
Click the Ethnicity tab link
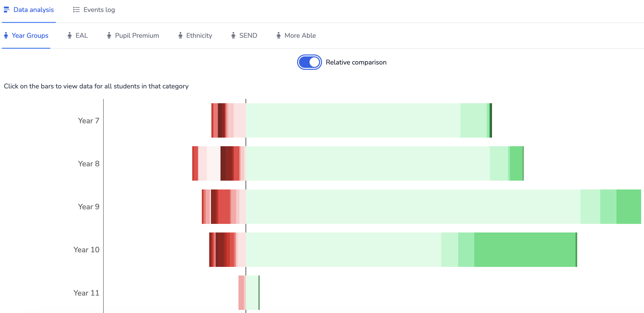(199, 36)
